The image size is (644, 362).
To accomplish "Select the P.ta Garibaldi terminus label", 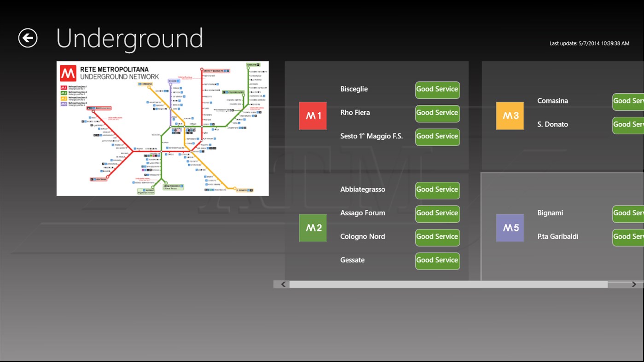I will coord(557,236).
